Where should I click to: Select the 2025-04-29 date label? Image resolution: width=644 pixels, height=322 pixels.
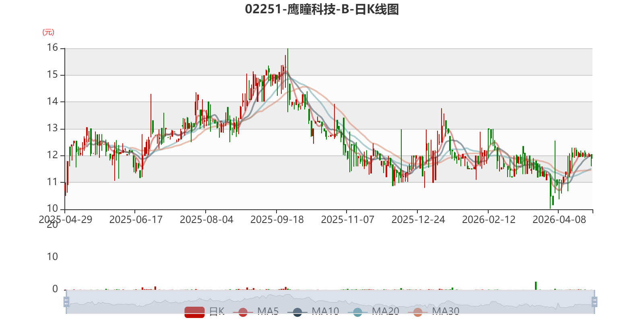[65, 219]
